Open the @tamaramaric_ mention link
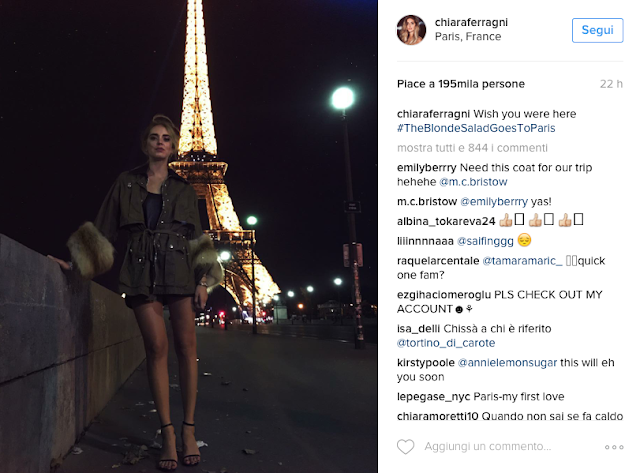The image size is (640, 473). click(x=522, y=261)
